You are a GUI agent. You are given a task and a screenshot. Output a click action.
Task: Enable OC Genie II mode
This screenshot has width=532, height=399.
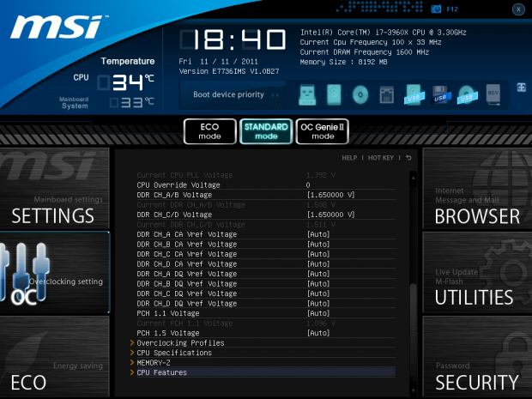click(323, 131)
